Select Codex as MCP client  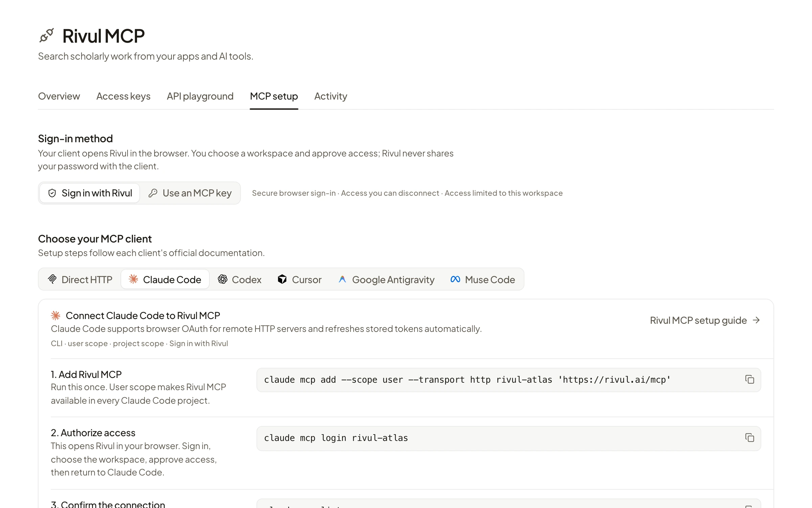[x=240, y=279]
